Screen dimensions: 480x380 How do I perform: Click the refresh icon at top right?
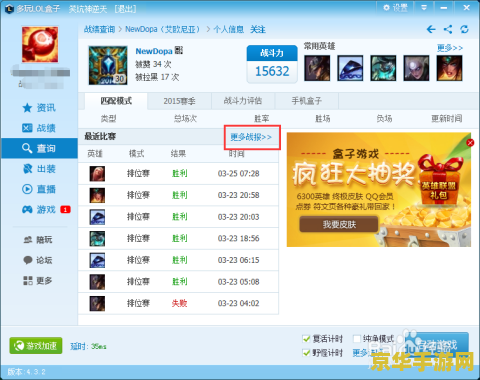464,29
